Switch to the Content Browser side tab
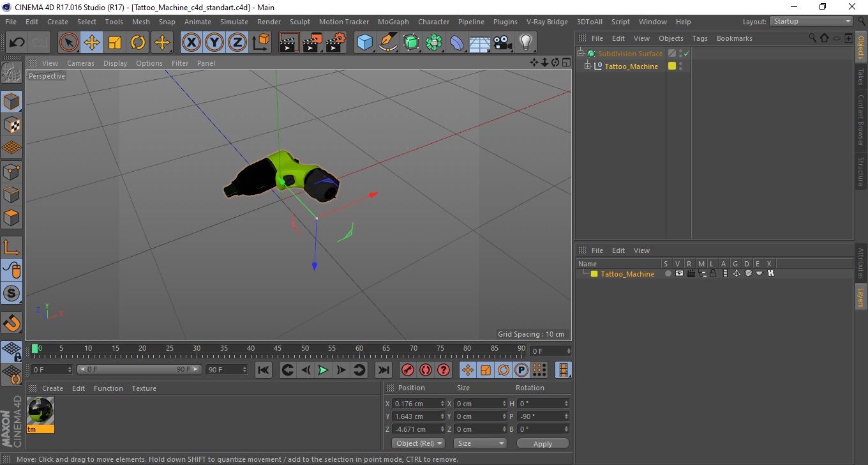This screenshot has width=868, height=465. coord(860,120)
